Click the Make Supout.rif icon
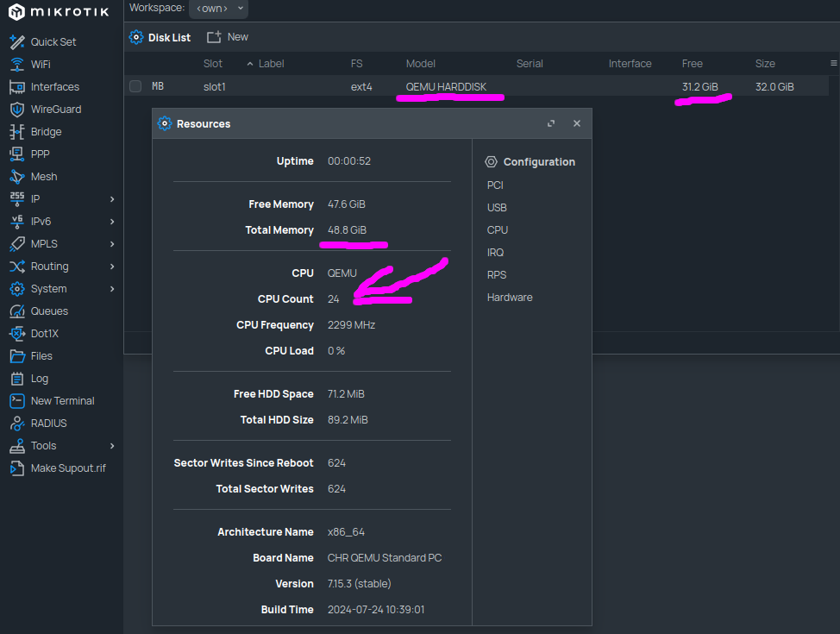Screen dimensions: 840x634 17,468
